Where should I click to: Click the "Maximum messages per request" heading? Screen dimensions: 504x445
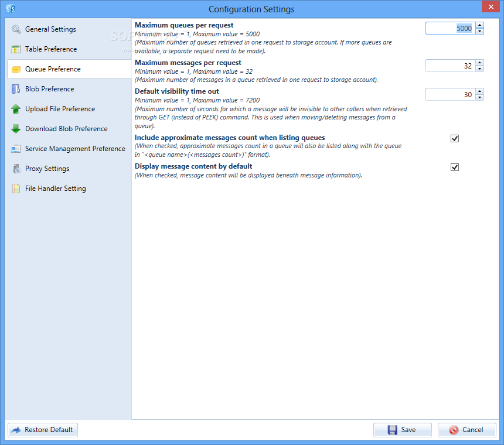188,63
